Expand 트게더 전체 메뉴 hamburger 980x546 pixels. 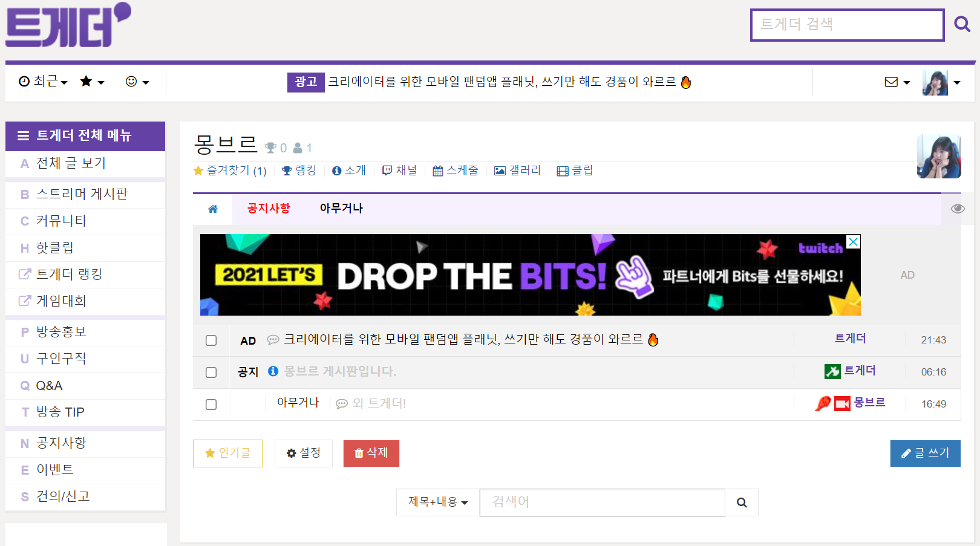point(85,135)
